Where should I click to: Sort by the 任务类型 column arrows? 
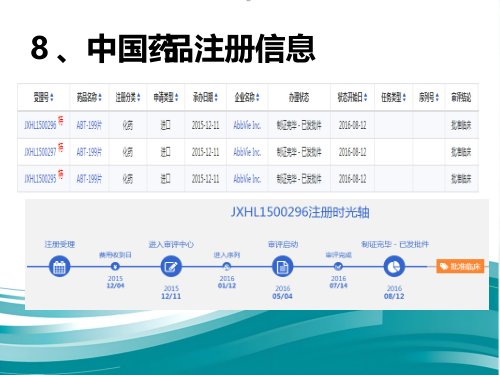pyautogui.click(x=404, y=97)
